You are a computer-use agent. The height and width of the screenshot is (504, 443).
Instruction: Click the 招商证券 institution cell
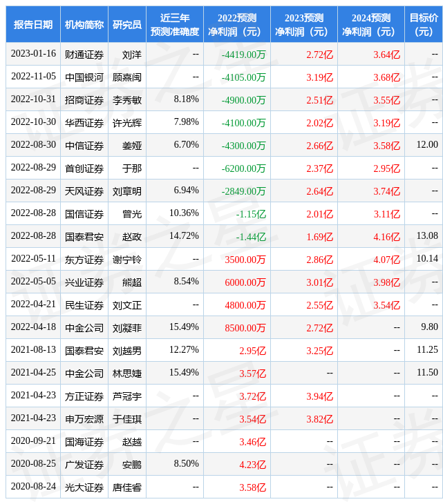(84, 100)
